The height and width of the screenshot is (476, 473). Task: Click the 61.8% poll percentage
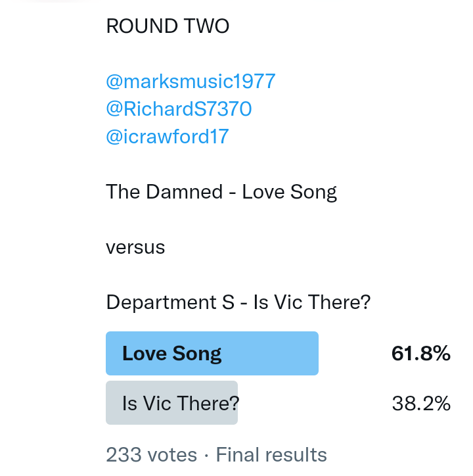(420, 354)
